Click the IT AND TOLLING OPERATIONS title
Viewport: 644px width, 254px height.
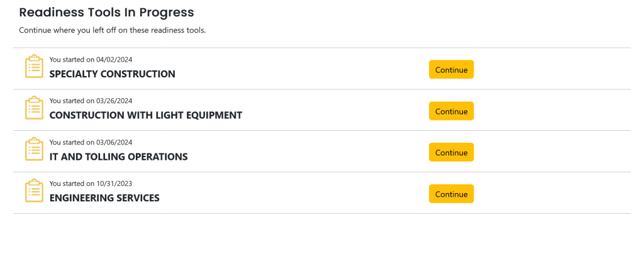(118, 157)
